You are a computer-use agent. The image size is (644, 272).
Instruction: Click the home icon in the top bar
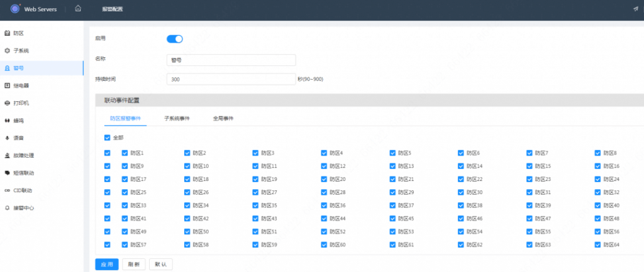pos(78,9)
